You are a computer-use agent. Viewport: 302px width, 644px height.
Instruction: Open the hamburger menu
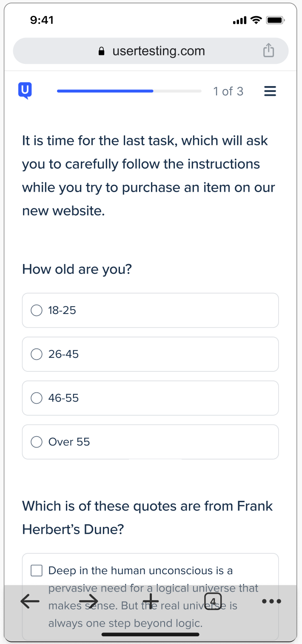(270, 91)
